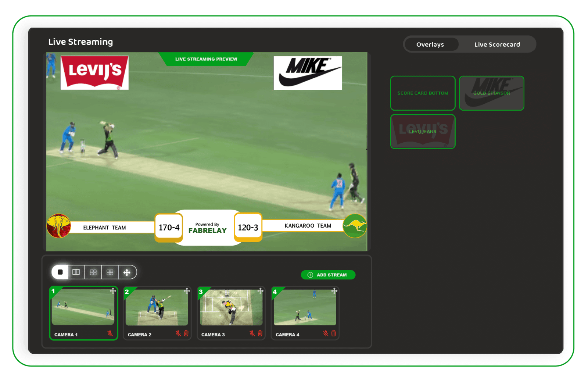The height and width of the screenshot is (382, 588).
Task: Open the Overlays tab
Action: 430,44
